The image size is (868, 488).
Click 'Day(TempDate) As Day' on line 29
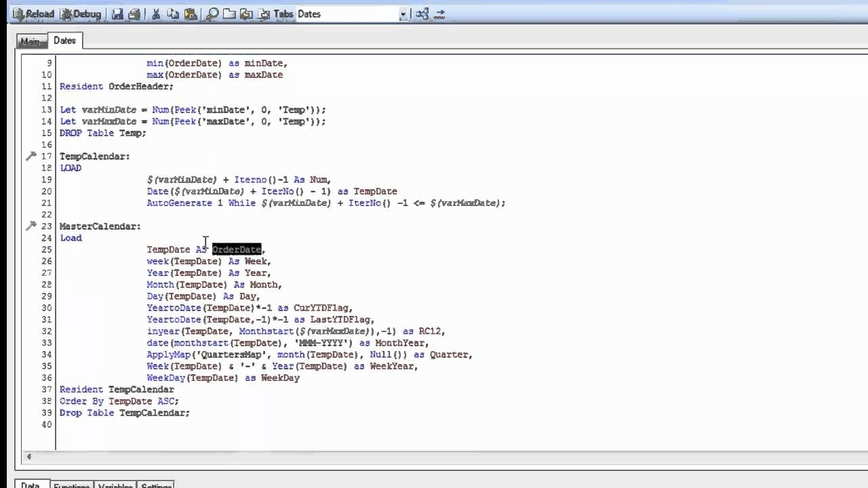pyautogui.click(x=203, y=296)
